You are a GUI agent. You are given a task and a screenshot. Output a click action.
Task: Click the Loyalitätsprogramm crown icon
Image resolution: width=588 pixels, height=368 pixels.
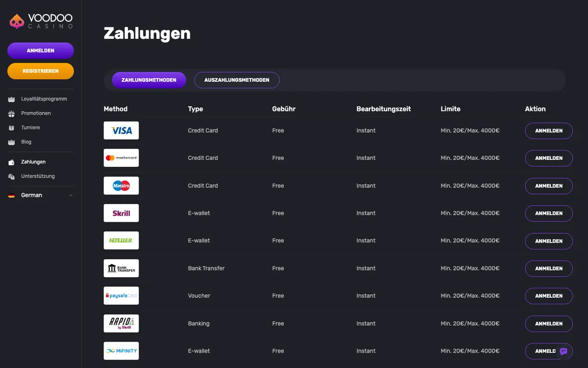click(x=12, y=99)
